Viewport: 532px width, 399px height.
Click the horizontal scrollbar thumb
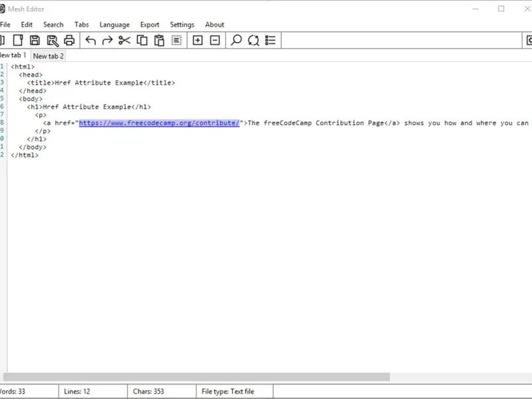point(196,376)
